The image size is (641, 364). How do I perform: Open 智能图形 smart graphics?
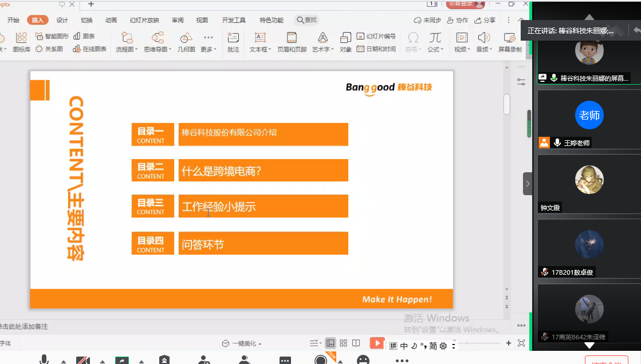pos(52,36)
